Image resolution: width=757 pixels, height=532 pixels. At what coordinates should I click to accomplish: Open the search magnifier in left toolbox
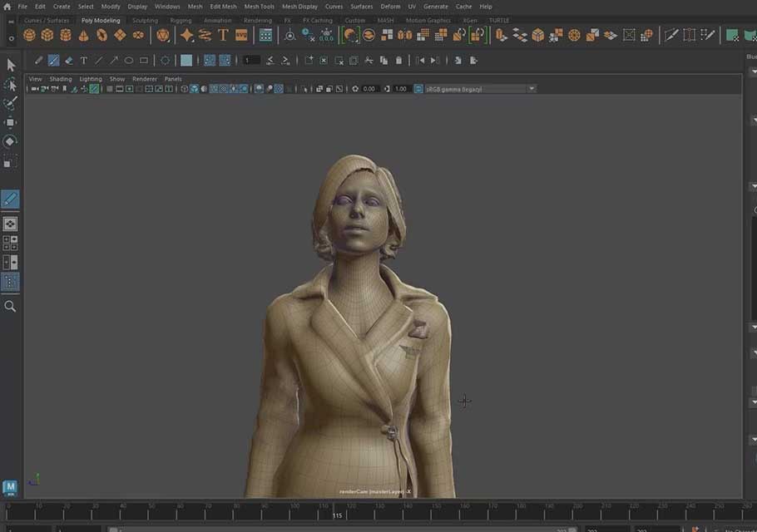tap(10, 306)
